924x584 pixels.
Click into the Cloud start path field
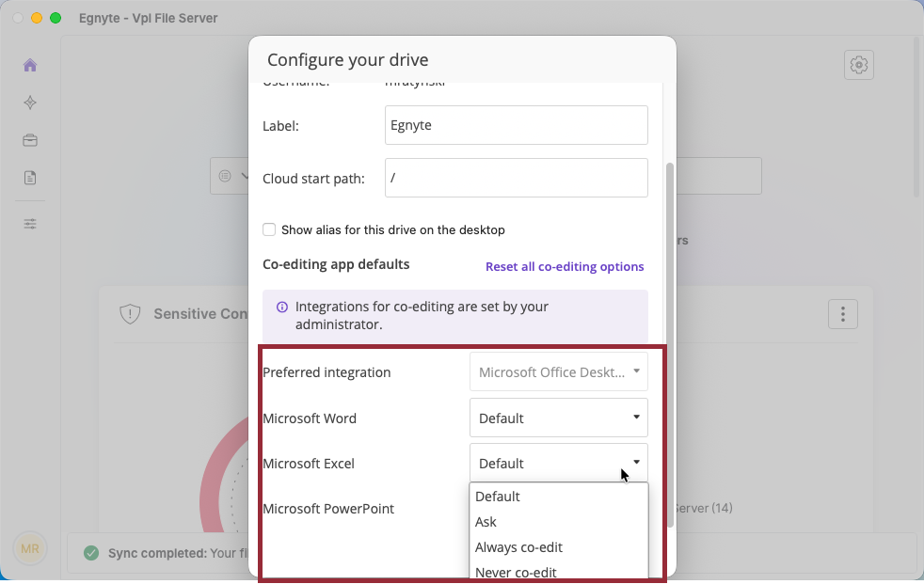(517, 178)
